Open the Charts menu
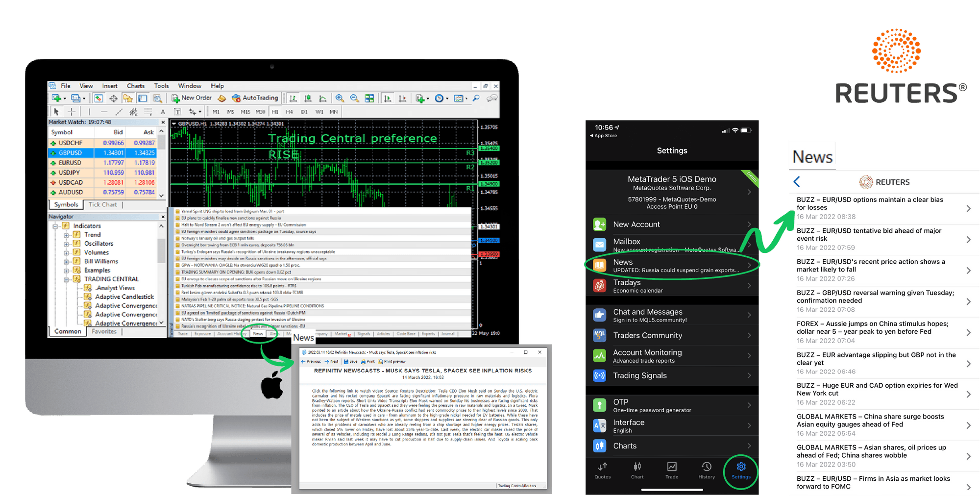This screenshot has height=496, width=980. pos(136,86)
